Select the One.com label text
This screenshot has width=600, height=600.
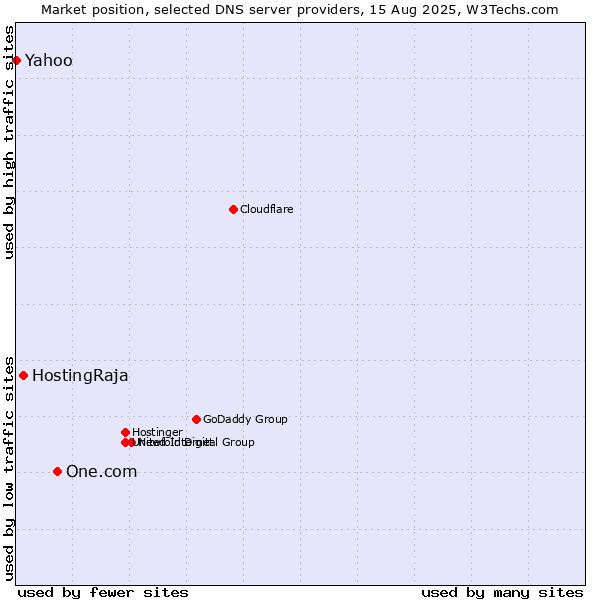pyautogui.click(x=101, y=471)
